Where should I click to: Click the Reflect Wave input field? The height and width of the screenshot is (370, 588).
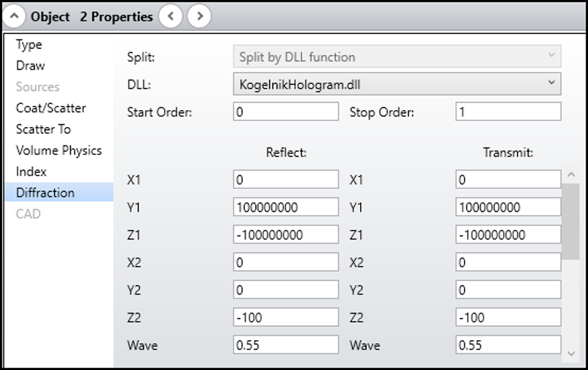pos(286,345)
